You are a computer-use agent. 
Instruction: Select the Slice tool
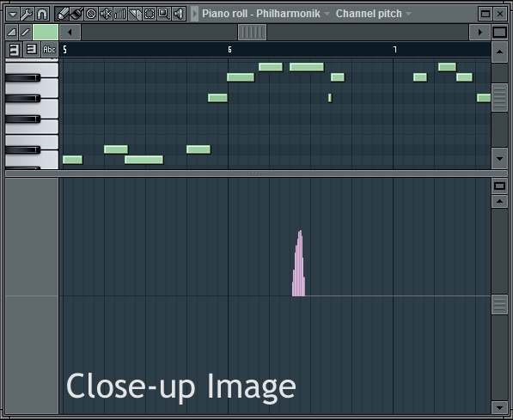(135, 14)
